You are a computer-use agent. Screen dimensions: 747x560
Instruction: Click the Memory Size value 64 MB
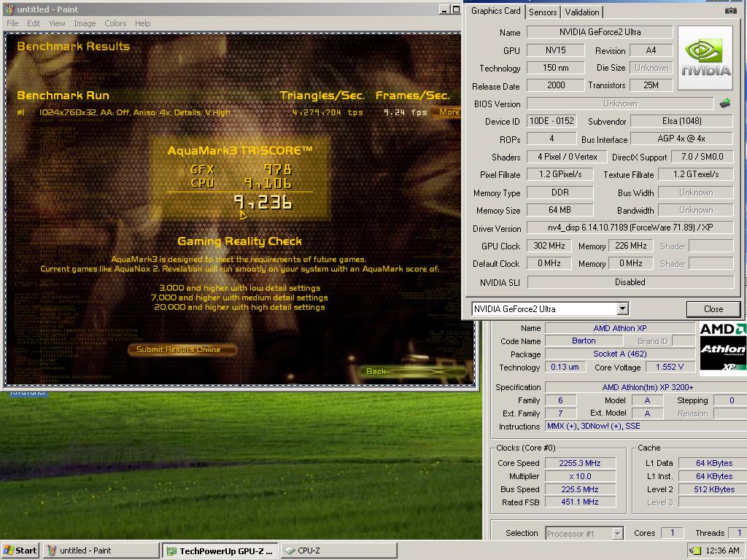tap(560, 210)
